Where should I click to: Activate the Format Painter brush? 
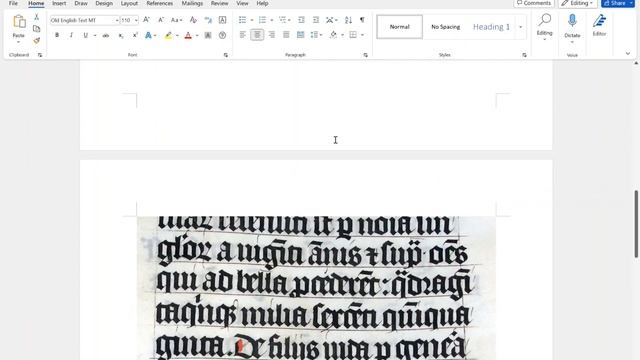click(36, 40)
